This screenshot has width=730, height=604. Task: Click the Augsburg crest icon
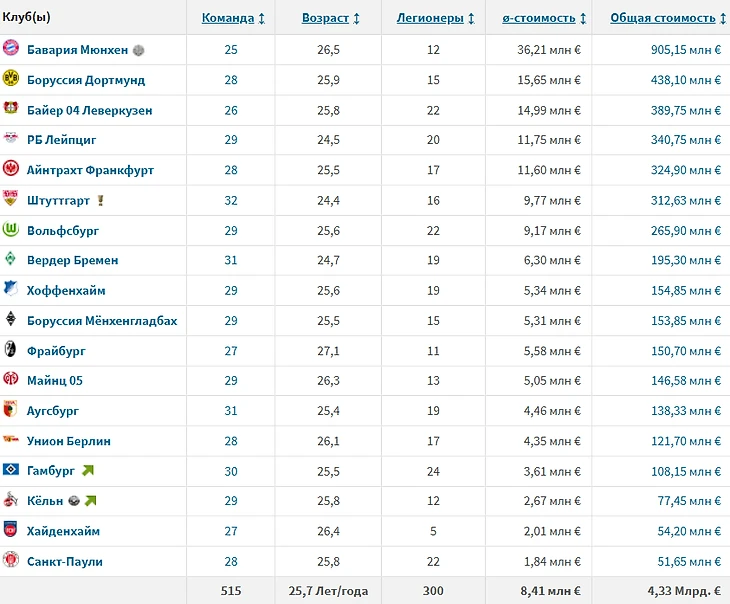[x=10, y=409]
